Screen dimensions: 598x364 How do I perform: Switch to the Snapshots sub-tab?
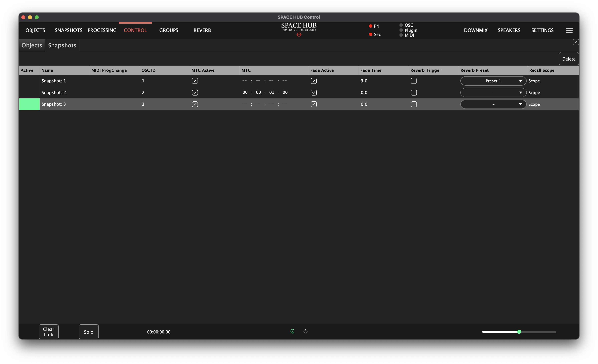point(62,45)
